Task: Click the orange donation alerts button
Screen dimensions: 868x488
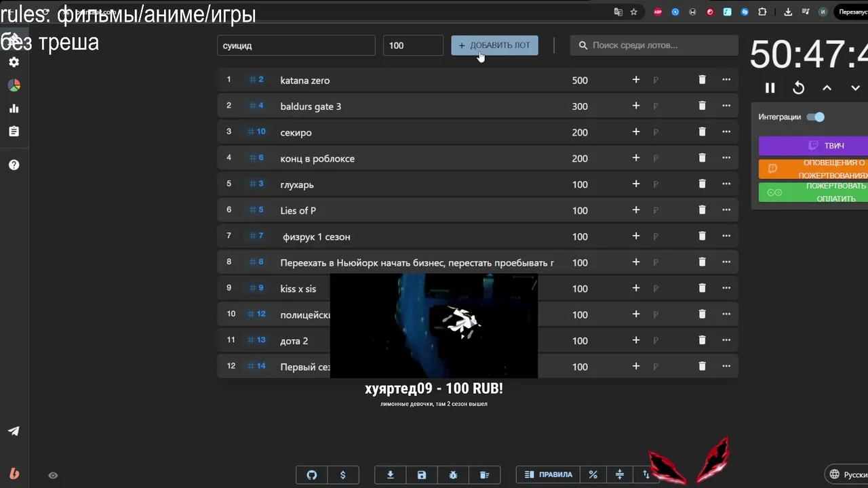Action: (x=813, y=169)
